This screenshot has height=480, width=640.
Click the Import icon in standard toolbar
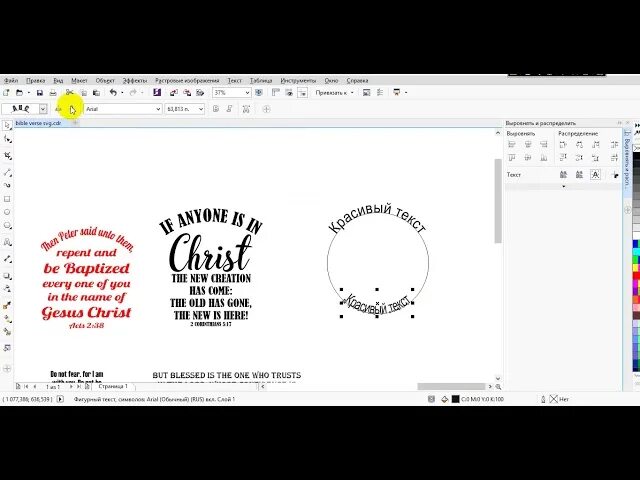[x=173, y=93]
